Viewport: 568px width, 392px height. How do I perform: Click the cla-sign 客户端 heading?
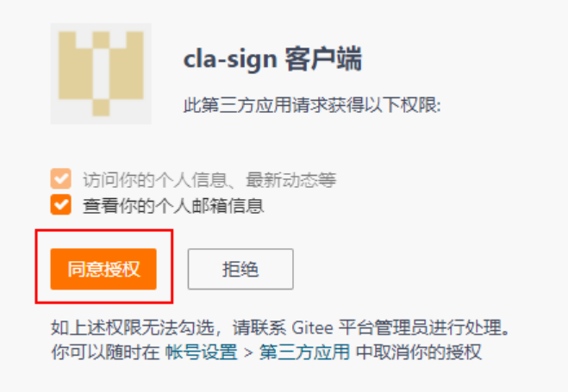tap(272, 59)
